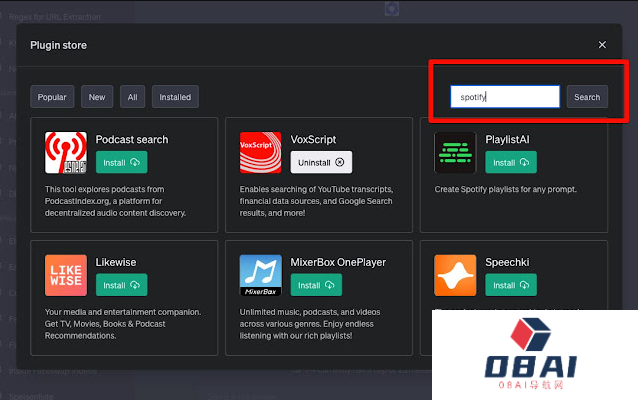The width and height of the screenshot is (638, 400).
Task: Select the All plugins filter
Action: 132,97
